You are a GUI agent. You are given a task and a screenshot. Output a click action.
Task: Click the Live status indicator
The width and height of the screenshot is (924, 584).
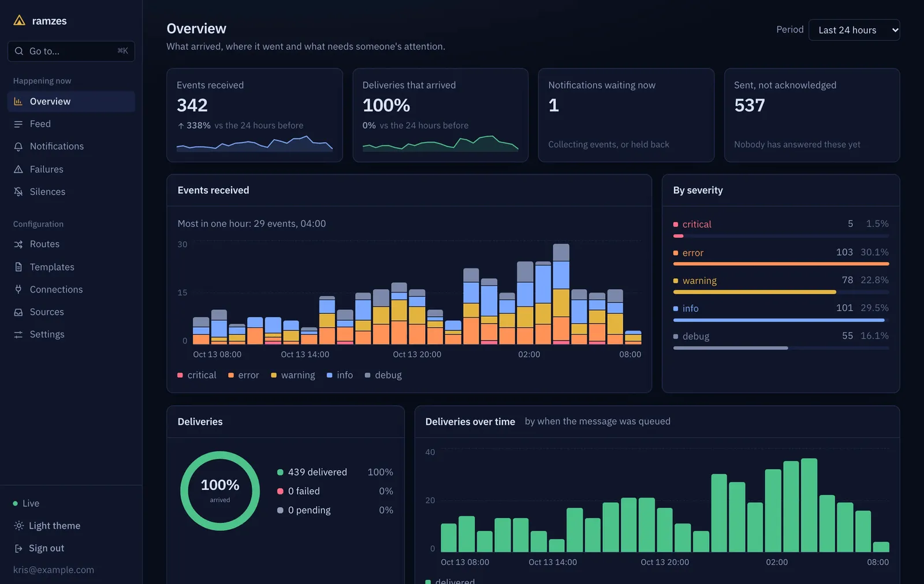(26, 503)
